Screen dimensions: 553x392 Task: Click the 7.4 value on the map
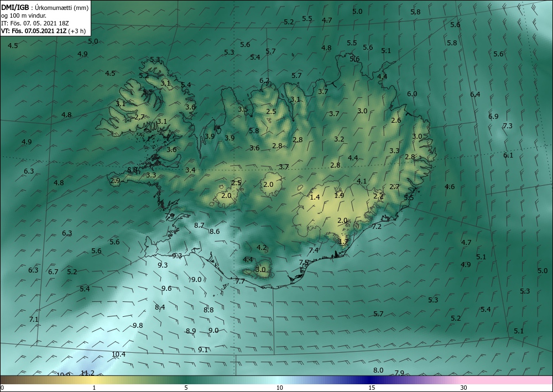click(x=314, y=250)
